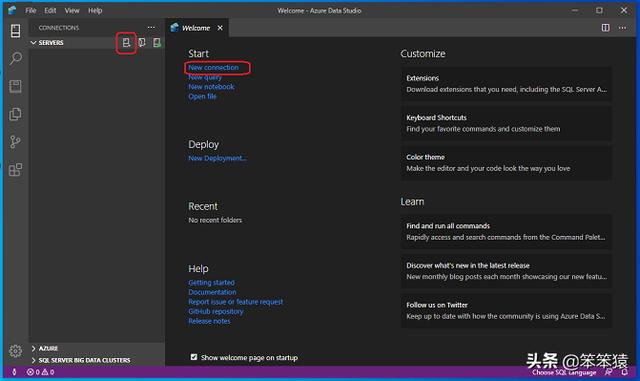Click the New notebook link
Screen dimensions: 640x381
point(211,87)
